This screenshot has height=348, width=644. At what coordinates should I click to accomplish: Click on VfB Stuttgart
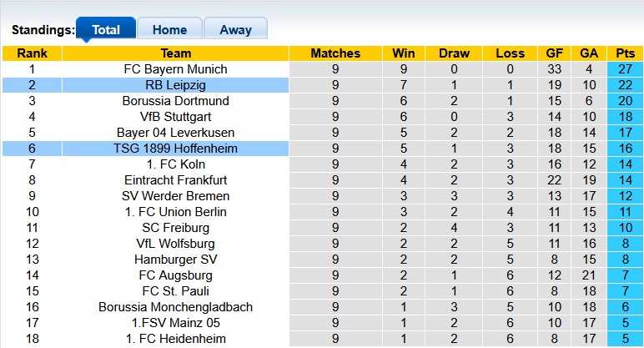[x=175, y=117]
